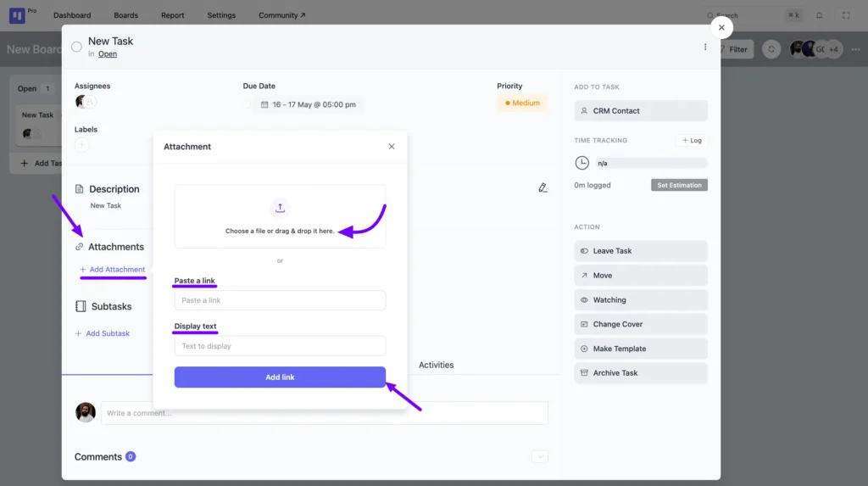
Task: Open the three-dot task options menu
Action: click(x=705, y=47)
